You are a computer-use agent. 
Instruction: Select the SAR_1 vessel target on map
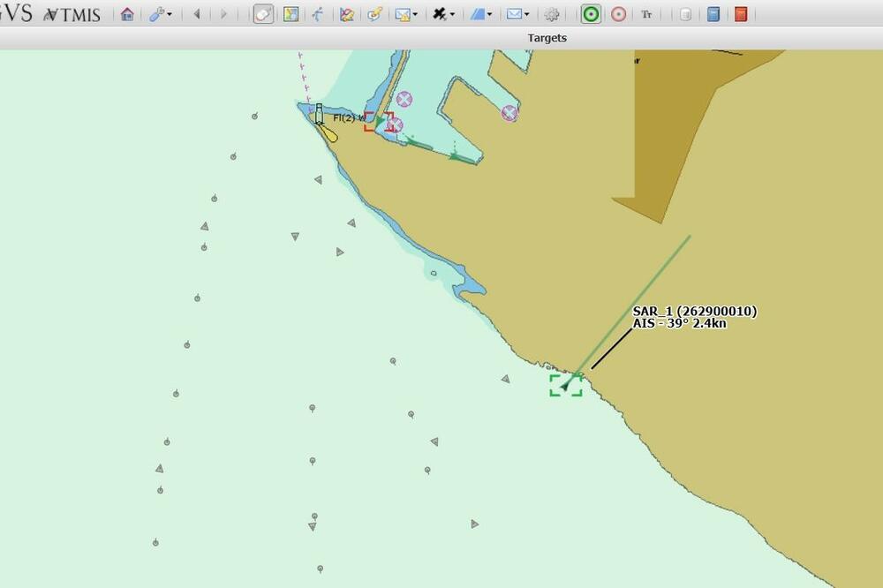(565, 385)
